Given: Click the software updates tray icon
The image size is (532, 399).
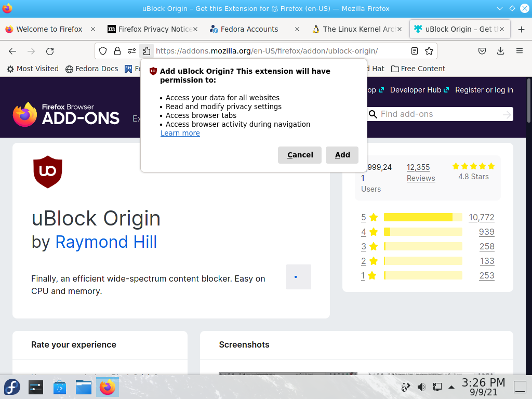Looking at the screenshot, I should coord(405,387).
